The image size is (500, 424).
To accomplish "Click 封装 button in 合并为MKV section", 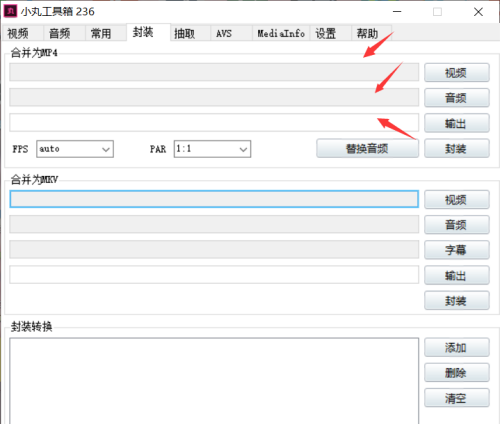I will click(x=457, y=300).
